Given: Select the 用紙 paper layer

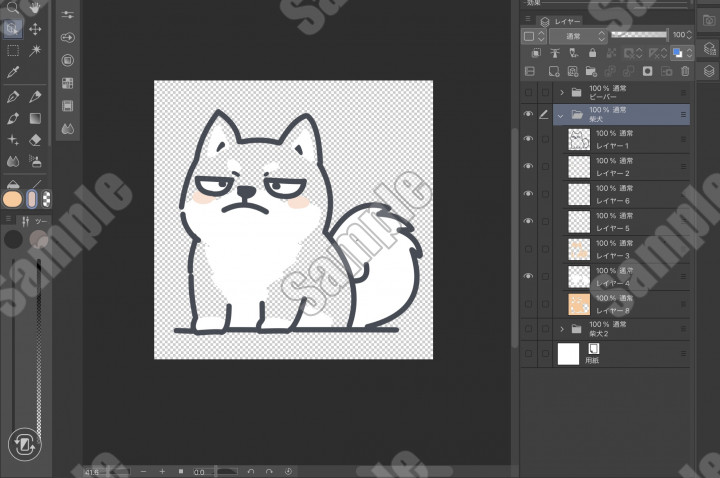Looking at the screenshot, I should click(621, 354).
